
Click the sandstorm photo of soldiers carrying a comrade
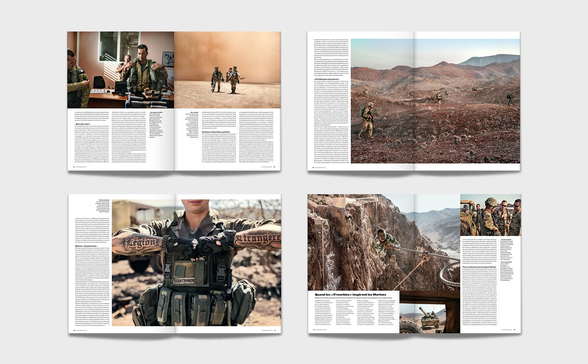click(x=227, y=70)
